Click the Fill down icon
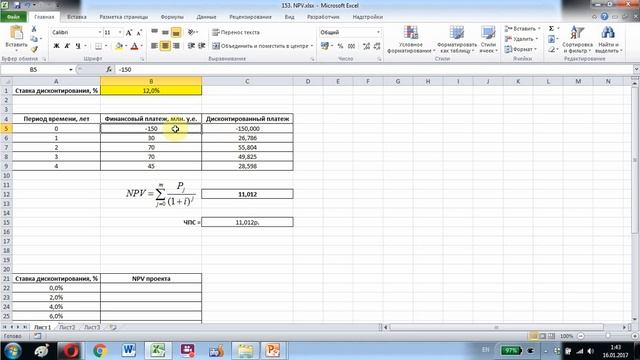Viewport: 640px width, 360px height. [x=551, y=39]
